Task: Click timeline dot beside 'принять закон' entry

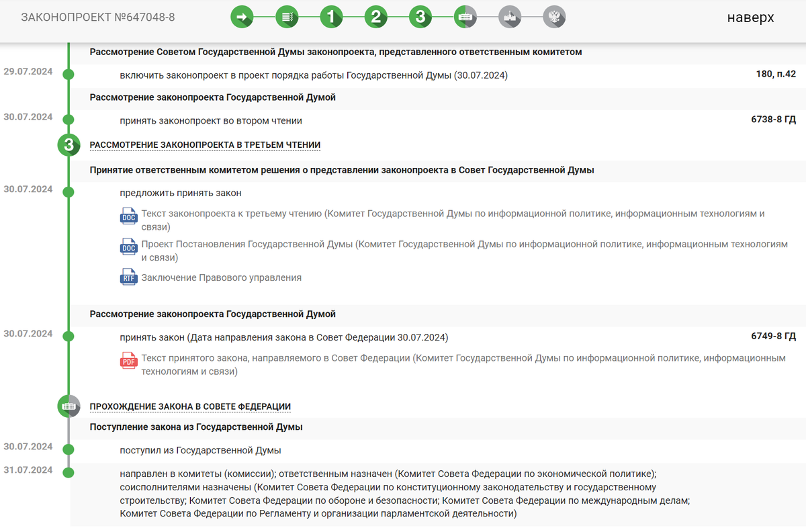Action: pos(68,337)
